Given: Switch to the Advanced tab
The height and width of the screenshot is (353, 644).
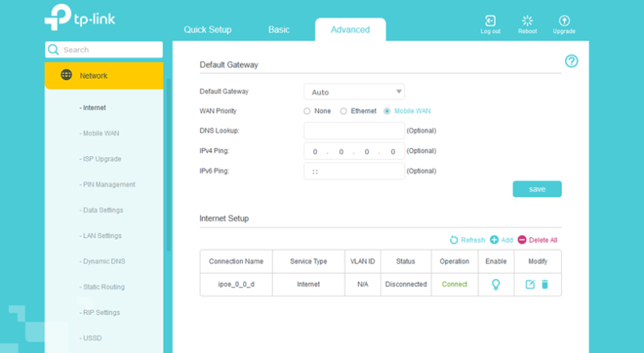Looking at the screenshot, I should click(350, 30).
